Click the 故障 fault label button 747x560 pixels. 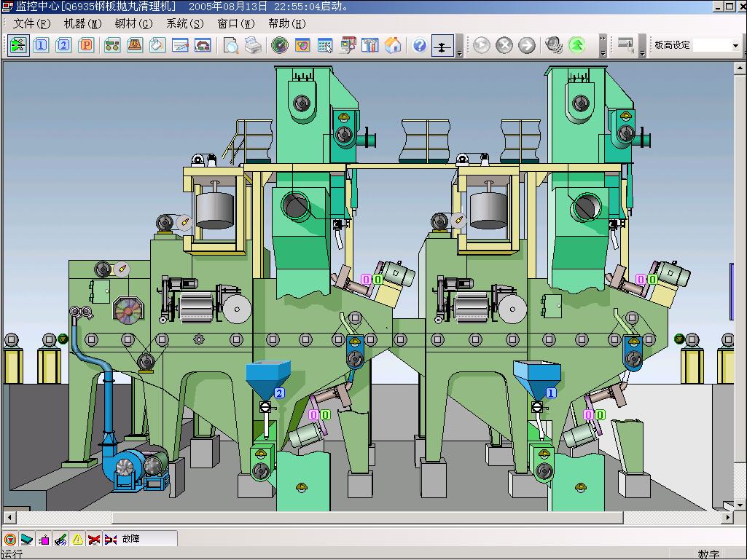pyautogui.click(x=133, y=540)
